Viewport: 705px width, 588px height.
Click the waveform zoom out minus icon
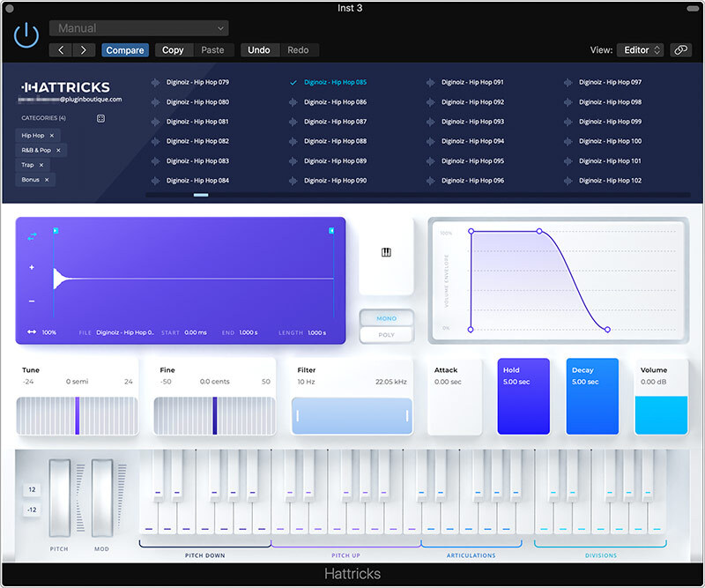(x=32, y=301)
